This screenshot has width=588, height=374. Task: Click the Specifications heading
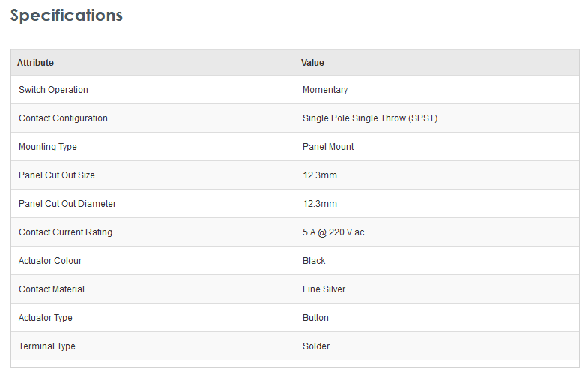coord(67,16)
